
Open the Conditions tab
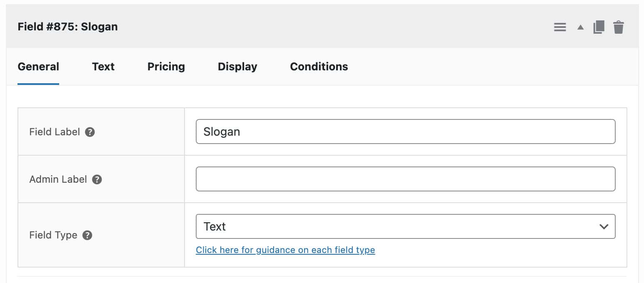[x=319, y=67]
